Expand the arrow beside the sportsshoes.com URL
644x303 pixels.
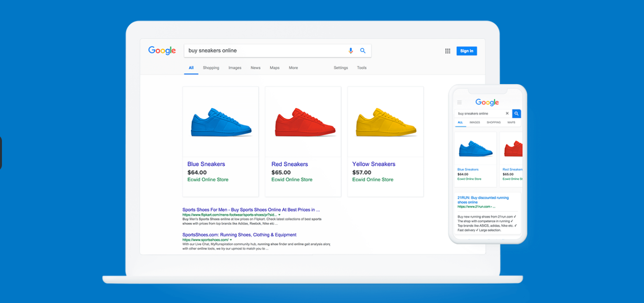pyautogui.click(x=231, y=240)
